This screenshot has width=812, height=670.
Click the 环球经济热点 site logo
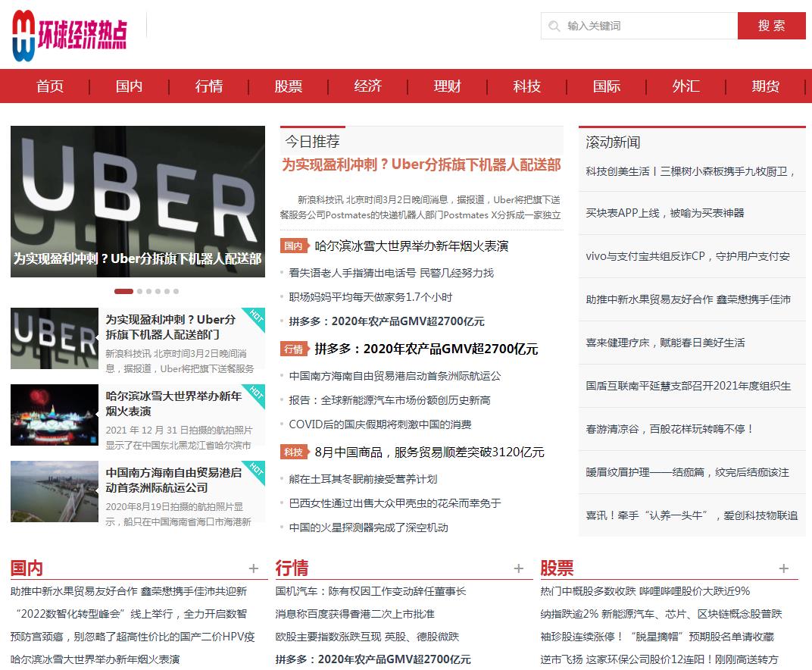70,35
